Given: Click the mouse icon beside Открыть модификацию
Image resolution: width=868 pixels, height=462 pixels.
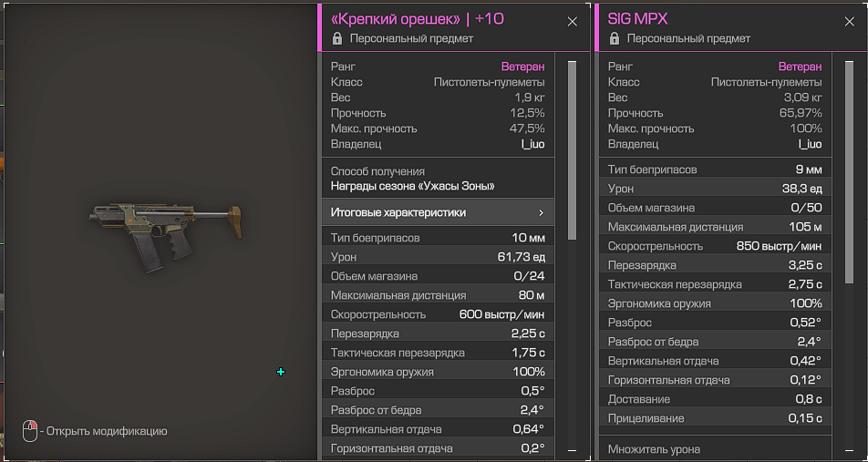Looking at the screenshot, I should click(30, 431).
